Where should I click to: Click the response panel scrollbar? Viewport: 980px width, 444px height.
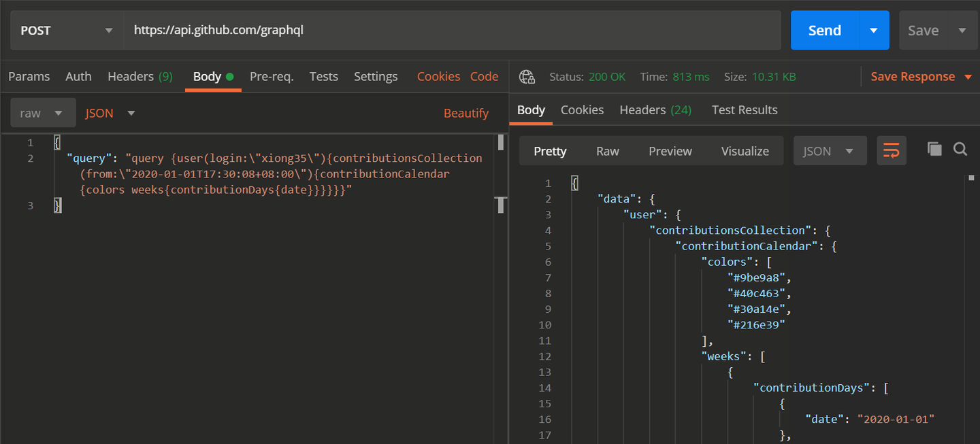click(x=973, y=178)
